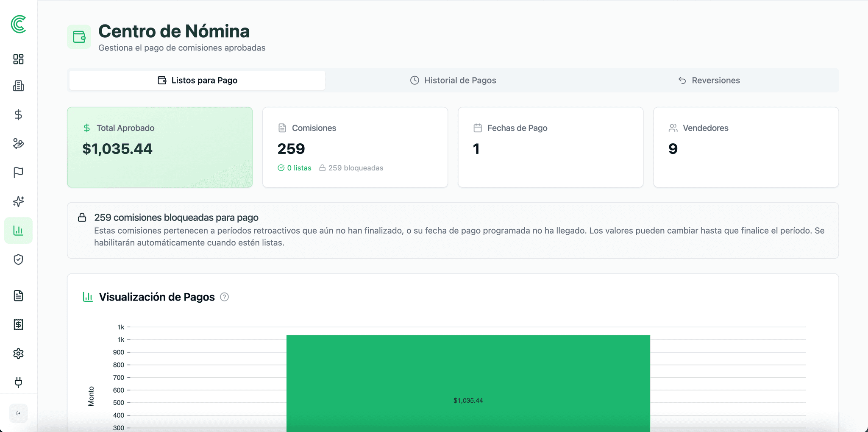Click the 259 bloqueadas label

tap(352, 168)
